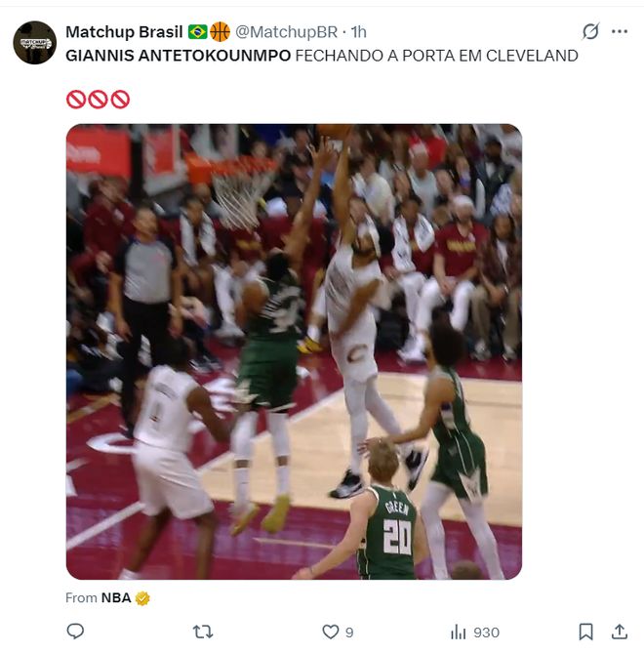This screenshot has width=644, height=653.
Task: Click the 930 views count
Action: pyautogui.click(x=486, y=633)
